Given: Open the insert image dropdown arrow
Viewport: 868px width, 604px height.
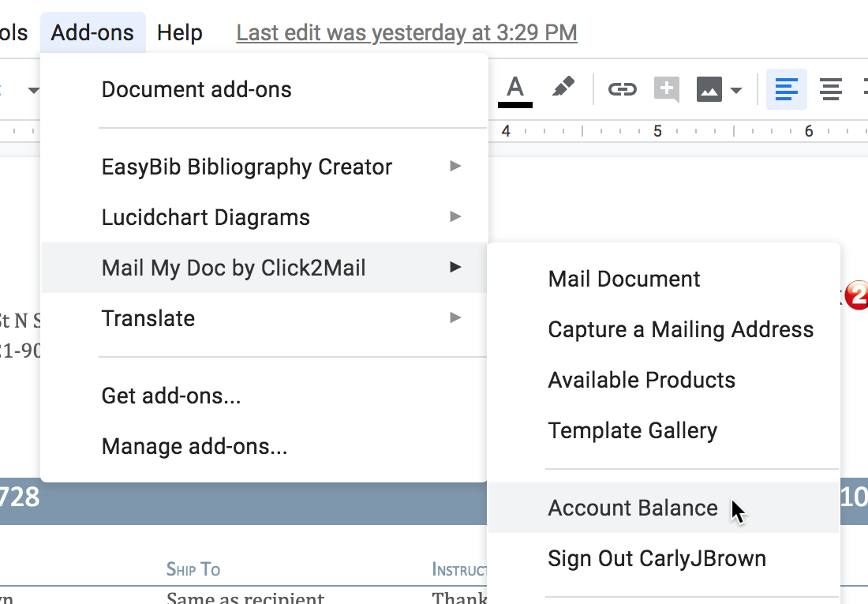Looking at the screenshot, I should coord(736,90).
